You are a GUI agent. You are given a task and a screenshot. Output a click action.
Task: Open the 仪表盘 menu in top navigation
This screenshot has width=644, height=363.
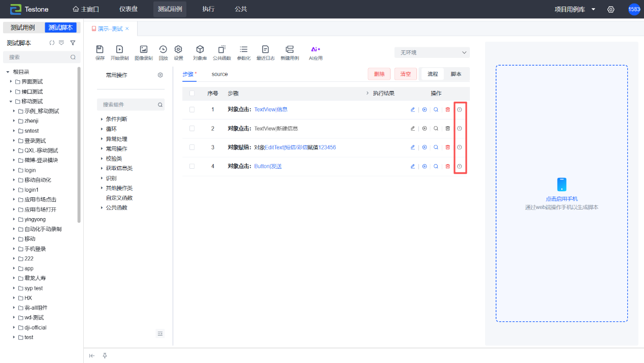[127, 9]
